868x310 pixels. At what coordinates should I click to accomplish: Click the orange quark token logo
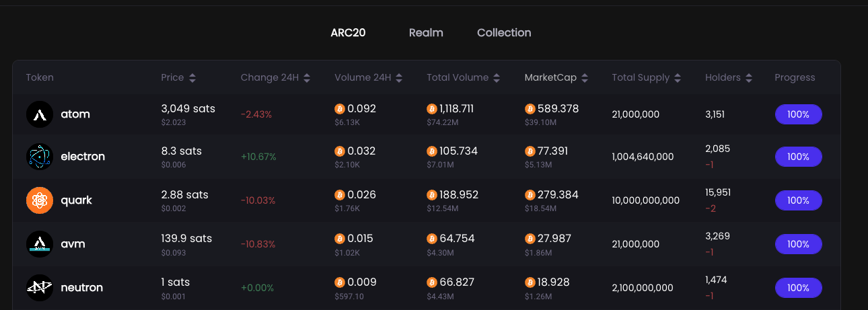pyautogui.click(x=40, y=200)
